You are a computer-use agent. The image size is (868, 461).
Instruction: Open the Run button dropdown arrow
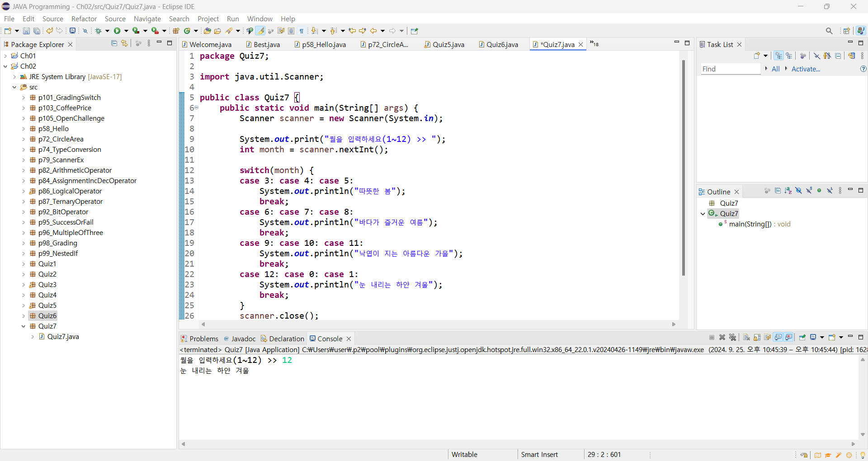tap(126, 31)
